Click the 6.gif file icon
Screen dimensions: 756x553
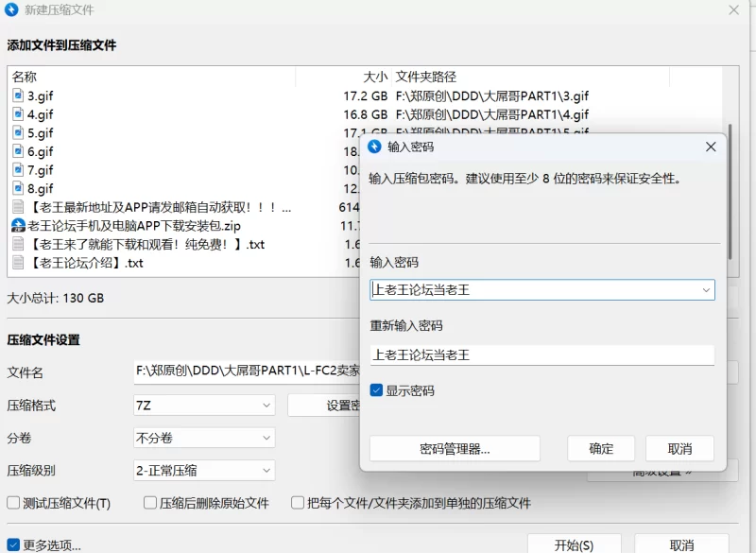(18, 151)
